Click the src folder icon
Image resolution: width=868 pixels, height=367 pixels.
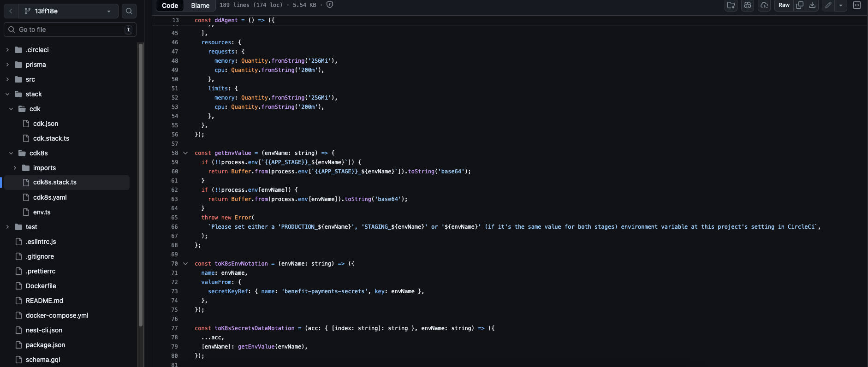(18, 79)
